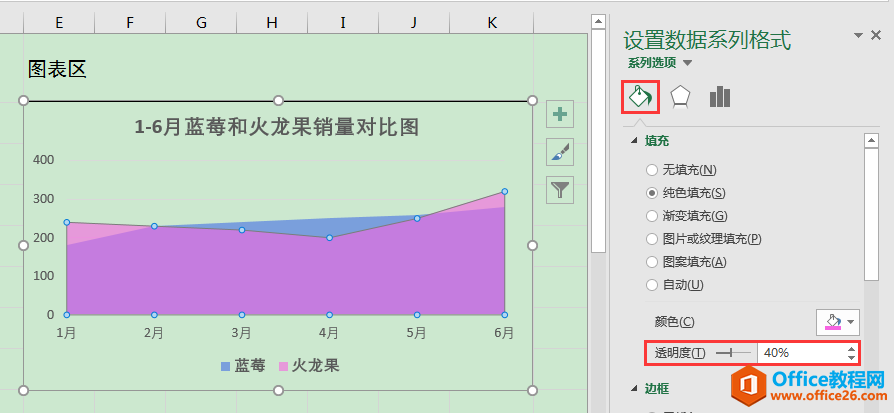Click the transparency 40% input field

[801, 353]
